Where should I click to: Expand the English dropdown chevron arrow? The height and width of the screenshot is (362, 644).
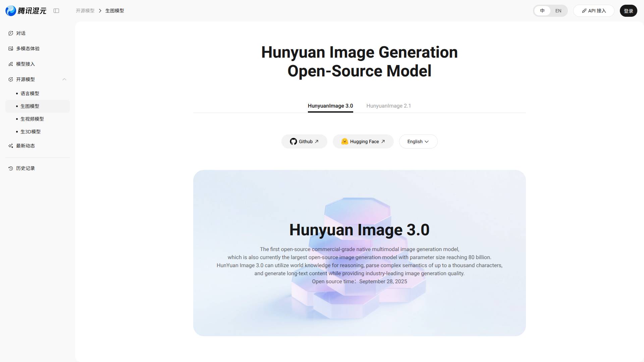tap(427, 141)
